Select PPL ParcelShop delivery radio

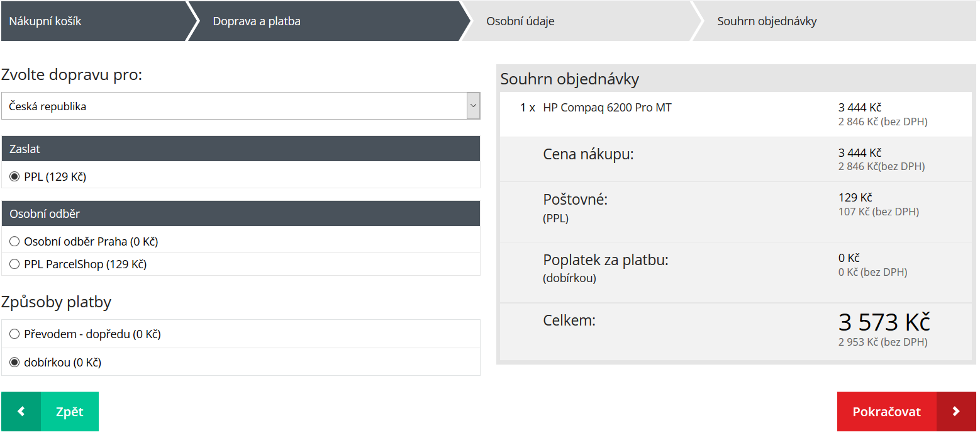pos(15,264)
